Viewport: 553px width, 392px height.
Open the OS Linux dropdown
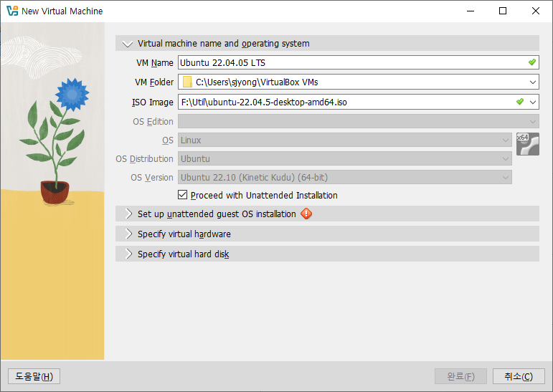pyautogui.click(x=345, y=140)
